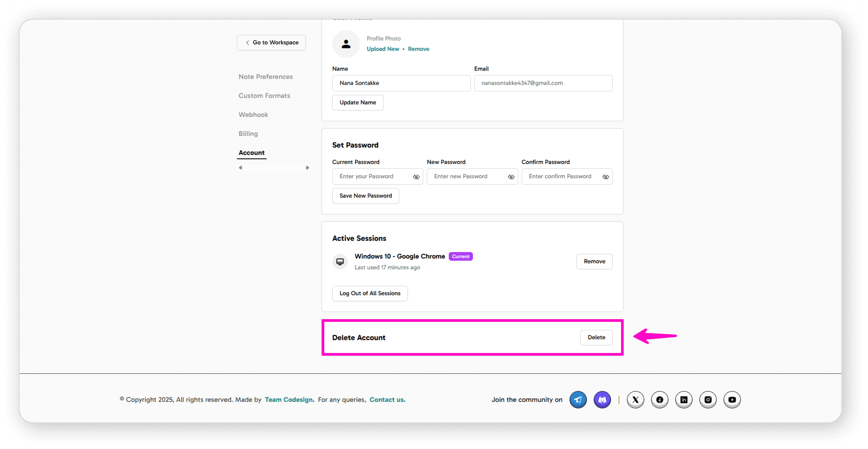Image resolution: width=868 pixels, height=449 pixels.
Task: Click the X (Twitter) social icon
Action: pyautogui.click(x=635, y=399)
